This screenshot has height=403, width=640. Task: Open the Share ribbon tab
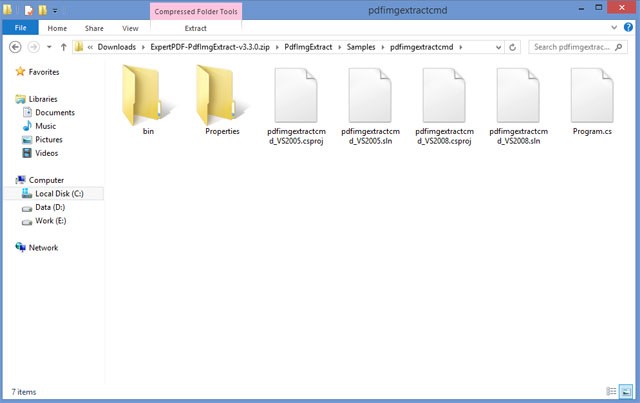(94, 28)
